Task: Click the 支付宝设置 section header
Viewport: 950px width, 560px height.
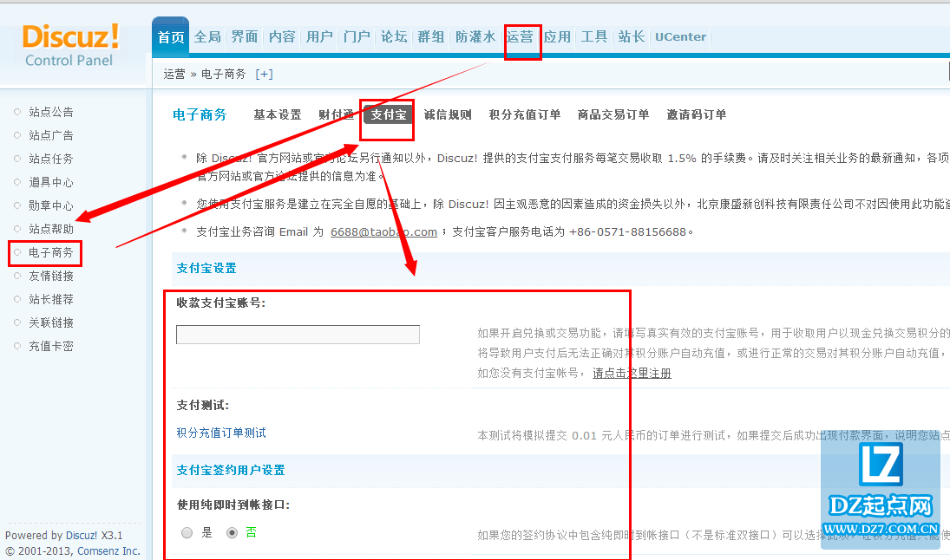Action: click(206, 268)
